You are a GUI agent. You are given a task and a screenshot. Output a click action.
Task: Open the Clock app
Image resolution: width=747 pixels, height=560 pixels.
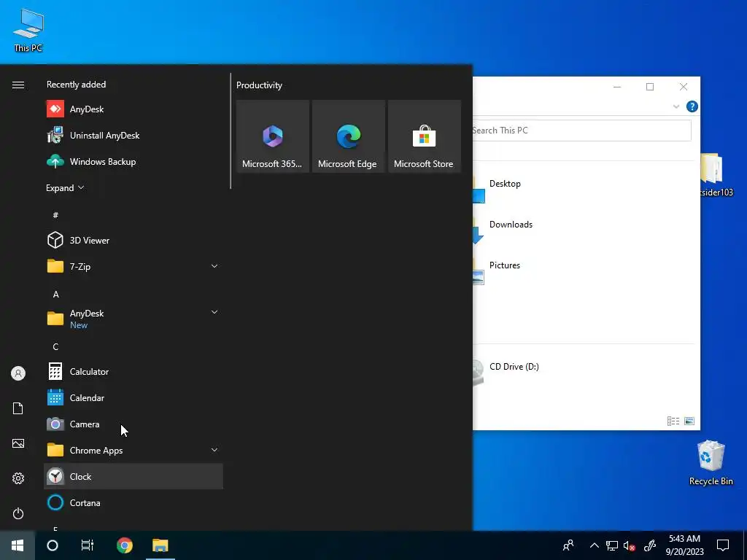coord(133,476)
